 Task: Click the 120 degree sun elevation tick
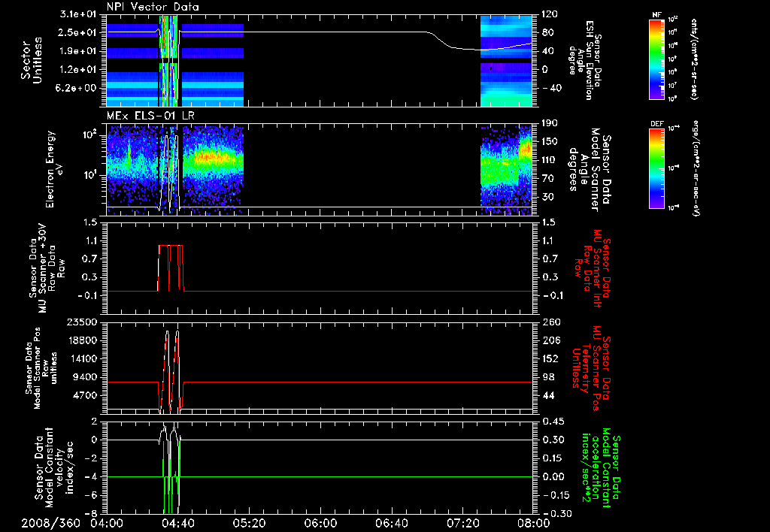click(x=550, y=14)
